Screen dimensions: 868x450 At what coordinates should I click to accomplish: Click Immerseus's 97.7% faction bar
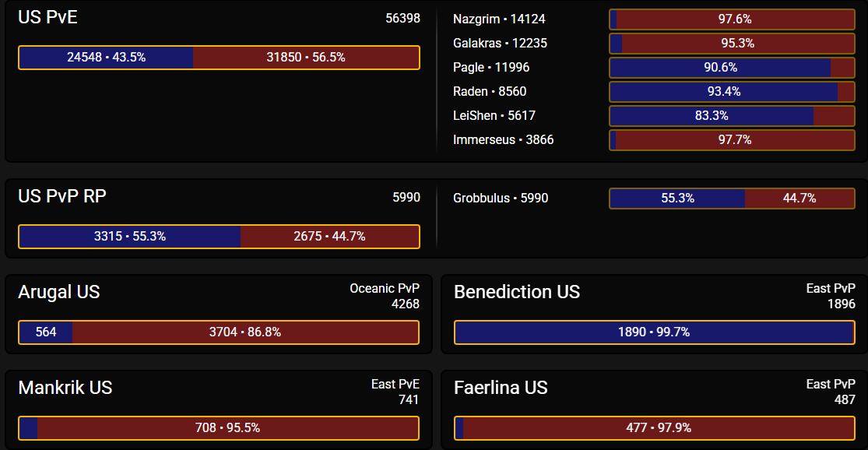[x=732, y=140]
